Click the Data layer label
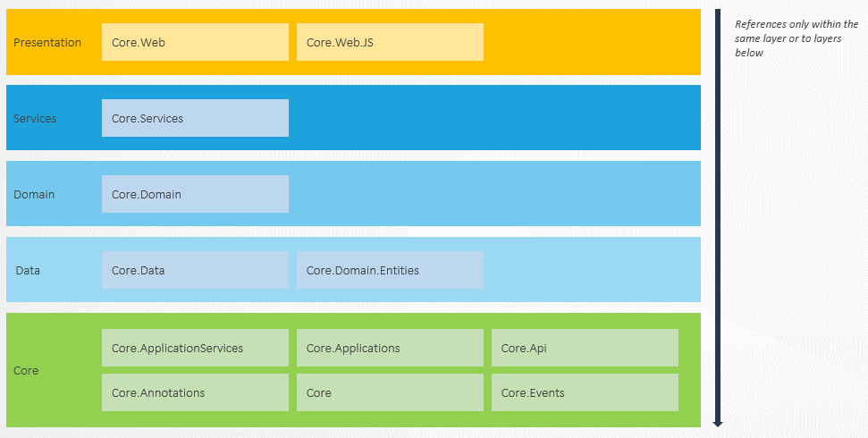Screen dimensions: 868x438 pos(28,271)
